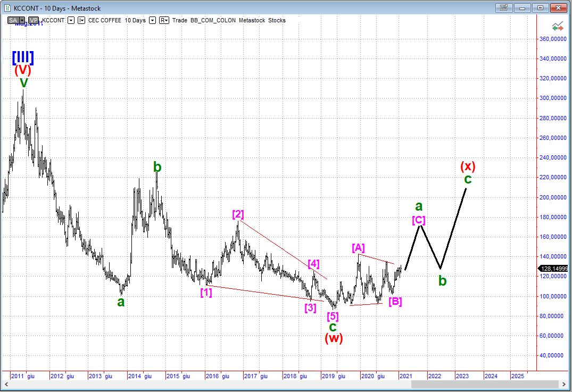Click the 2014 label on the date axis
The width and height of the screenshot is (572, 392).
[x=135, y=377]
